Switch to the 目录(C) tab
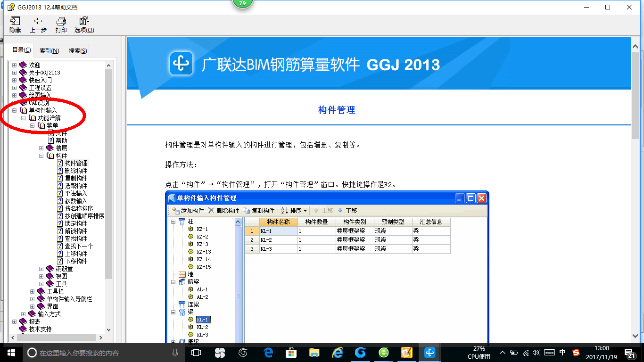 [x=21, y=50]
